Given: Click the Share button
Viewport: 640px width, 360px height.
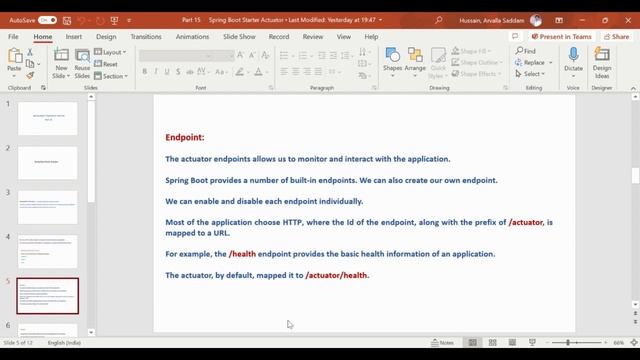Looking at the screenshot, I should point(616,37).
